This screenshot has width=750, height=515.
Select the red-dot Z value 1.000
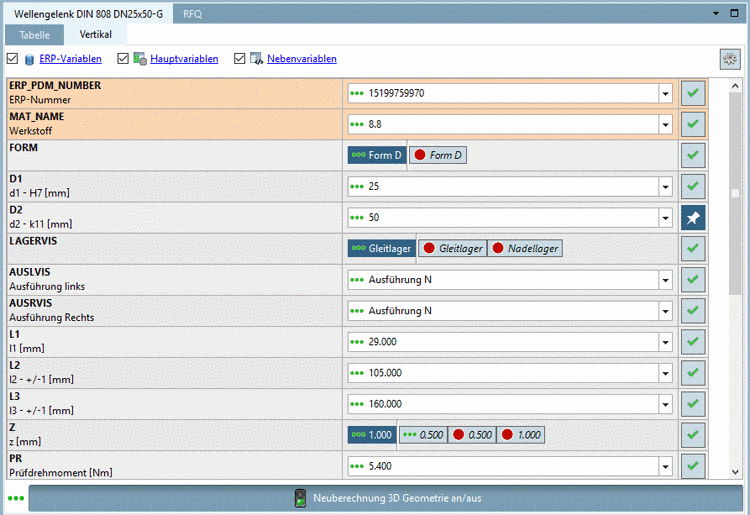click(x=520, y=435)
